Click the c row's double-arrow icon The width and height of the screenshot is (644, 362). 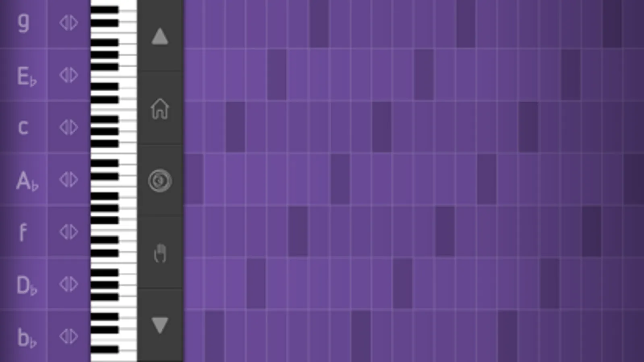(x=68, y=128)
